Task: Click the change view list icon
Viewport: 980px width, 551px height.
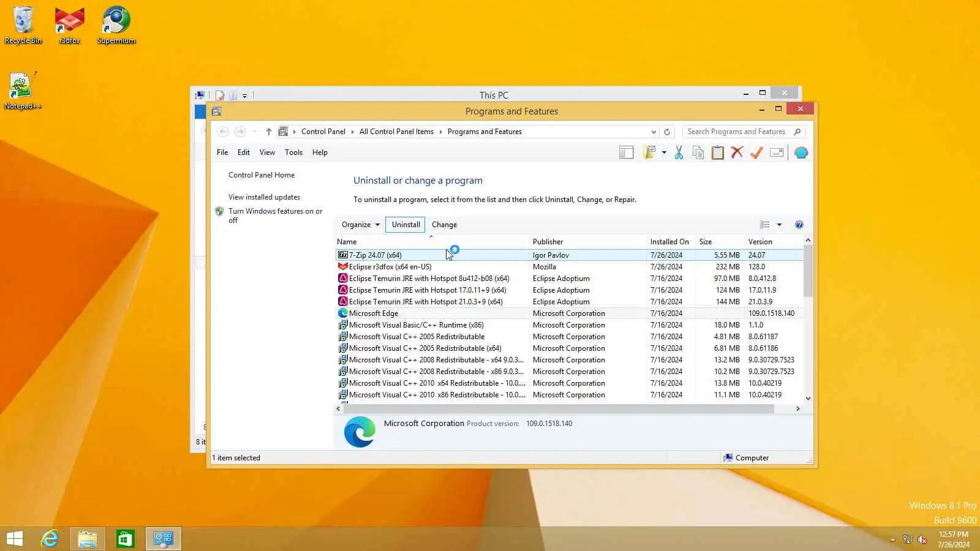Action: pyautogui.click(x=764, y=225)
